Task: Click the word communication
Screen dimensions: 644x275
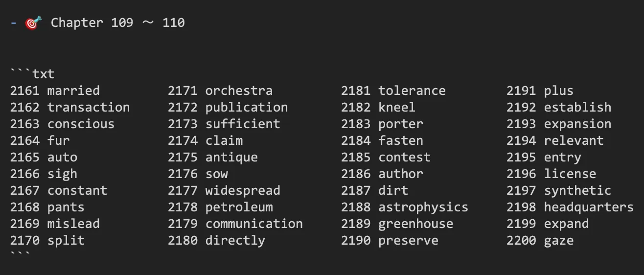Action: pos(254,224)
